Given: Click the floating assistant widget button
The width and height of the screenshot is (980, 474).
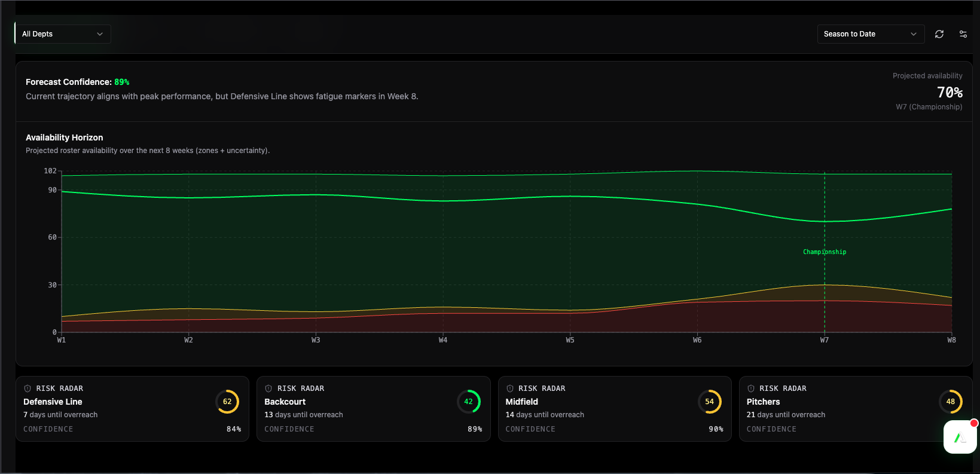Looking at the screenshot, I should 960,437.
